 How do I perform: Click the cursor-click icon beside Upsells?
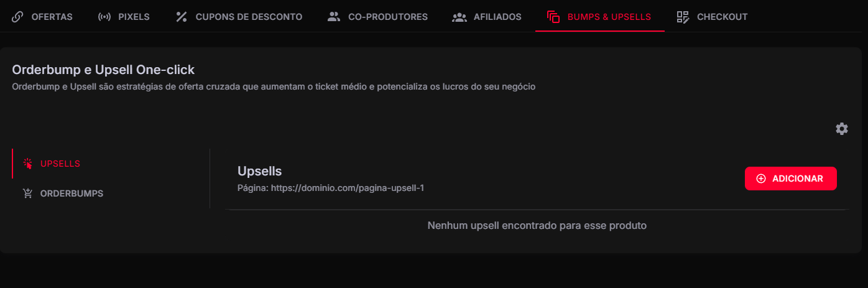(x=27, y=164)
